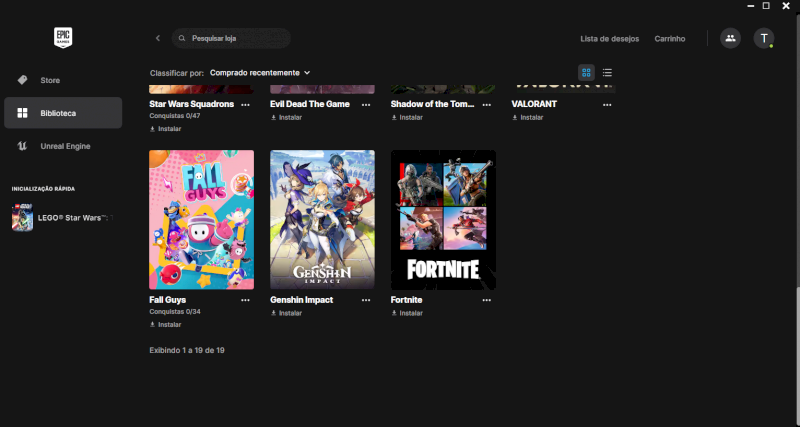Install Genshin Impact

[286, 313]
